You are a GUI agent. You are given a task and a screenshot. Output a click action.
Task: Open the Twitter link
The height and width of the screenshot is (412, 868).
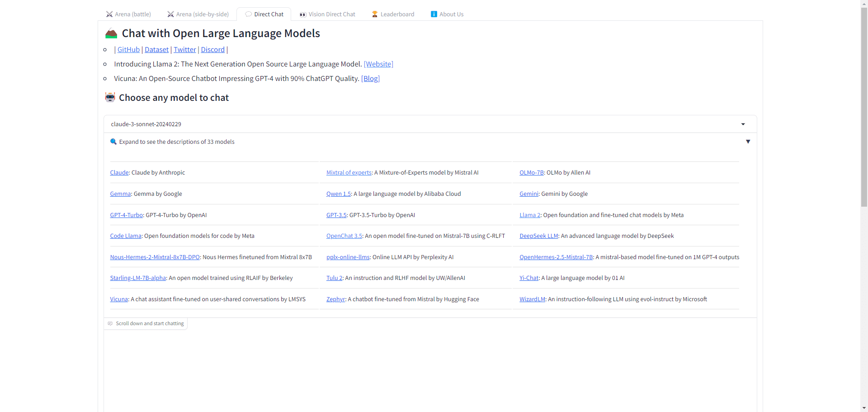tap(185, 50)
